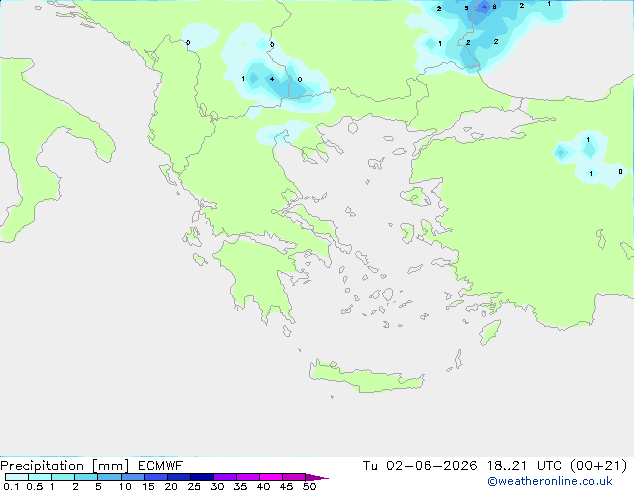Click the 30–35 mm purple legend swatch
This screenshot has height=490, width=634.
pyautogui.click(x=224, y=477)
